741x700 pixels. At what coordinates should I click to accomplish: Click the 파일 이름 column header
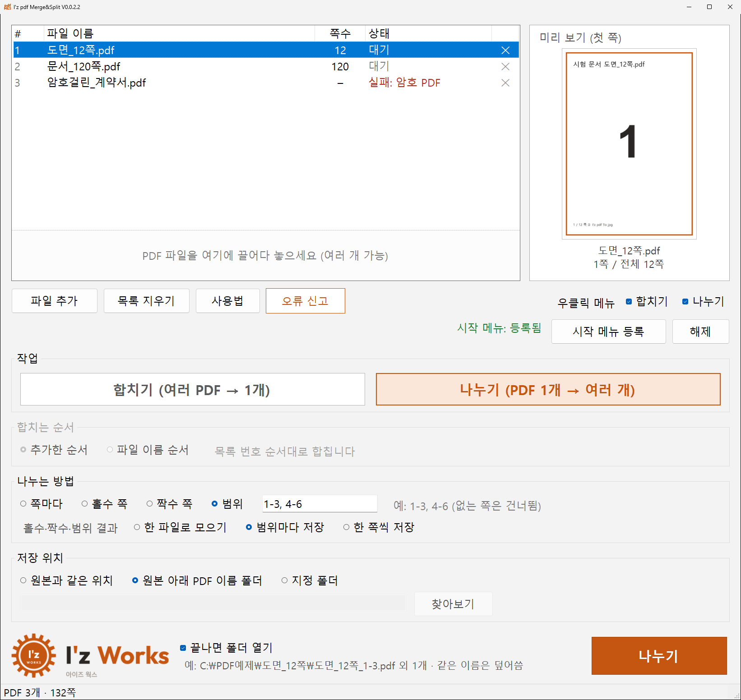(x=179, y=33)
